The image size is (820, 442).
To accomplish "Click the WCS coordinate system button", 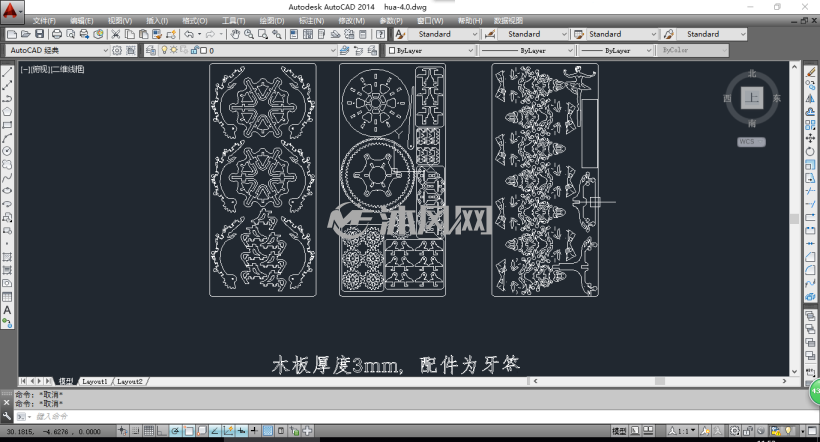I will point(751,142).
